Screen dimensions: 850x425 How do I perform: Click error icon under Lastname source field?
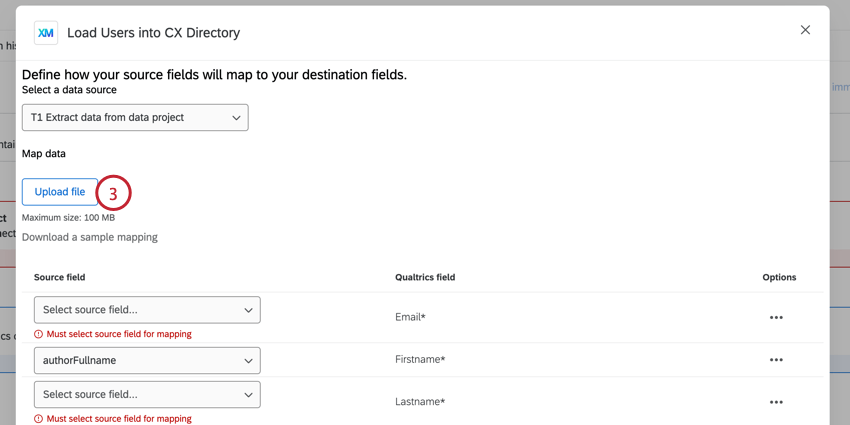[39, 419]
